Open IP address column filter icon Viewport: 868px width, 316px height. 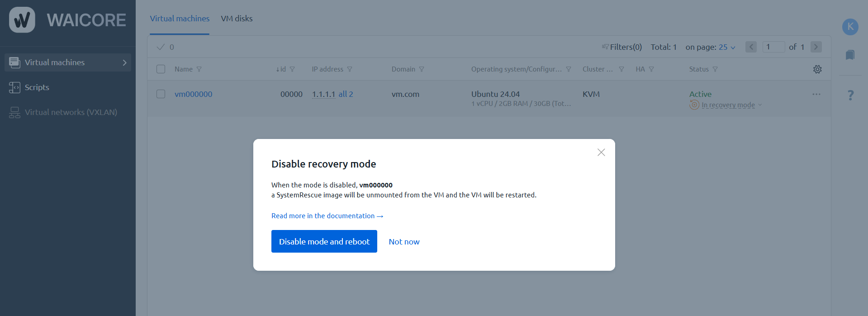350,69
